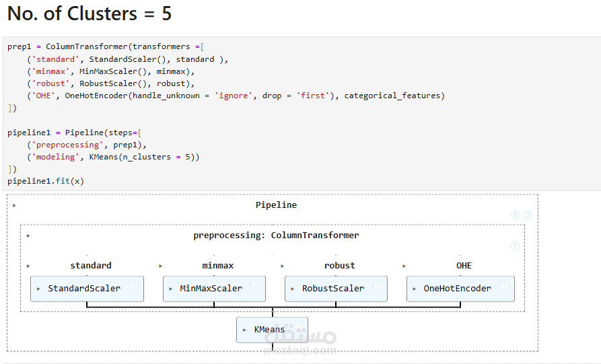601x364 pixels.
Task: Expand the Pipeline diagram arrow
Action: tap(14, 205)
